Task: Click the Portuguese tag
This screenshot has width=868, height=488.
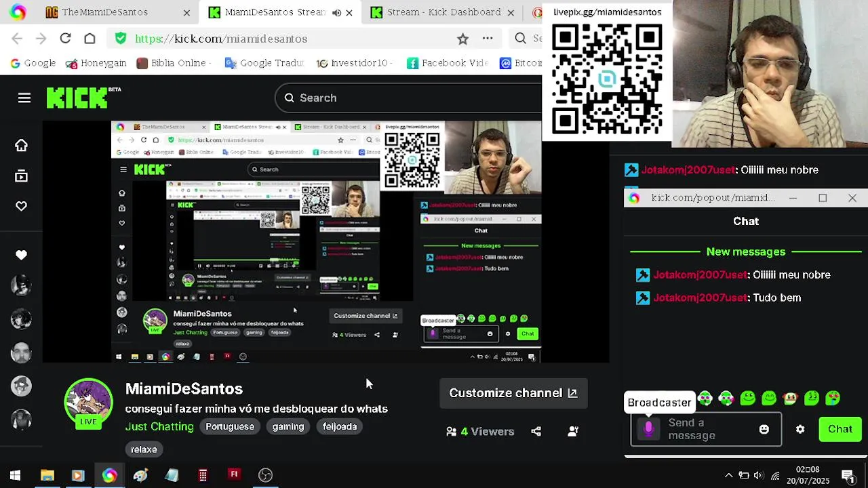Action: pos(230,426)
